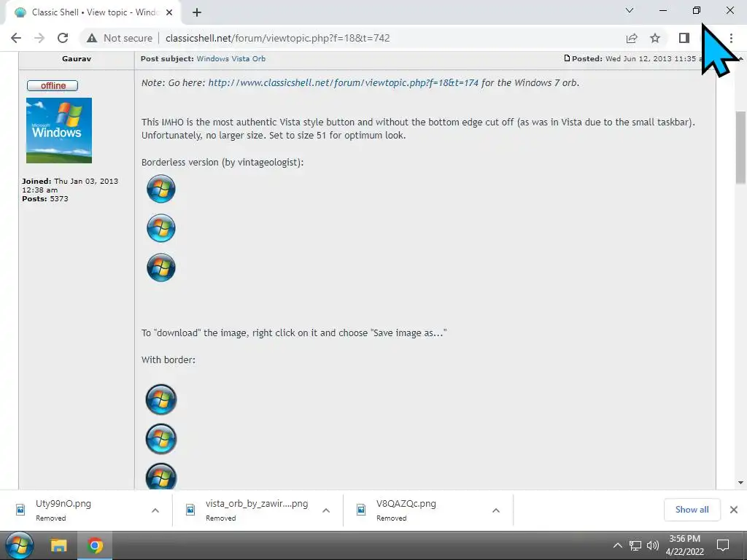Click the offline status badge

(53, 86)
